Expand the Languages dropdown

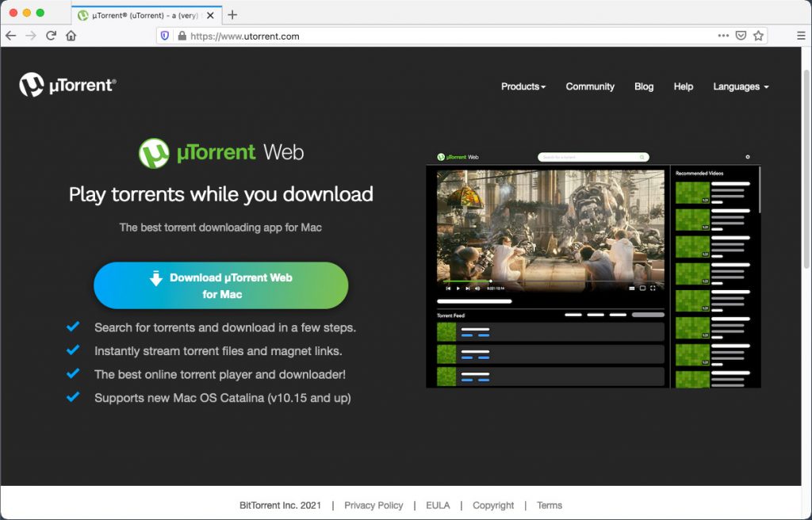tap(741, 86)
